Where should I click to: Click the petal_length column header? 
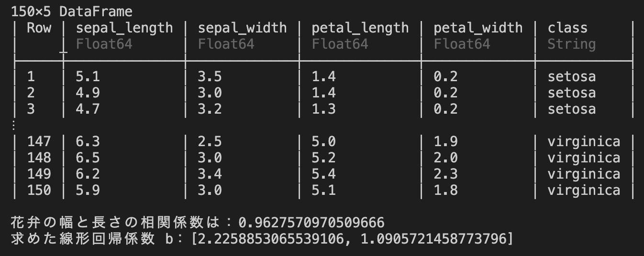(360, 28)
